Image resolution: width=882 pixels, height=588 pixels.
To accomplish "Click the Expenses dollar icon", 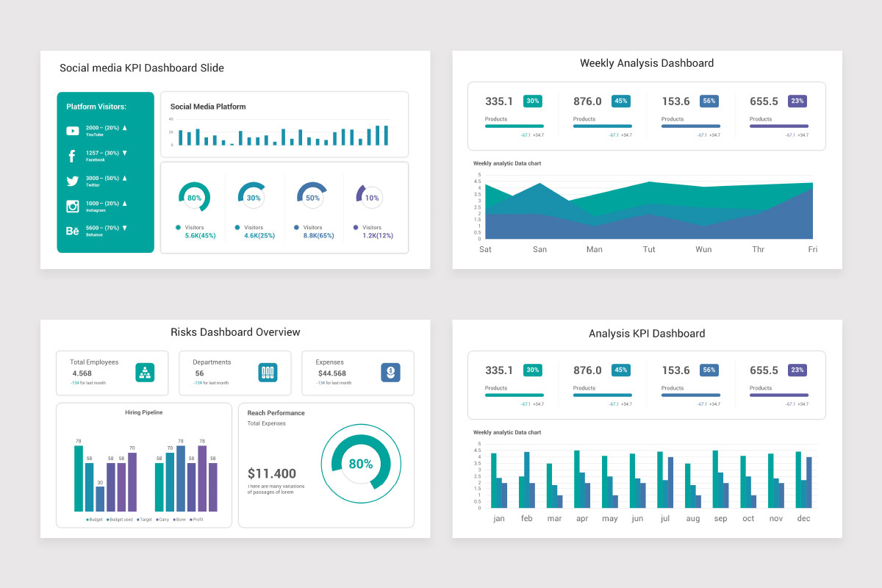I will click(390, 373).
